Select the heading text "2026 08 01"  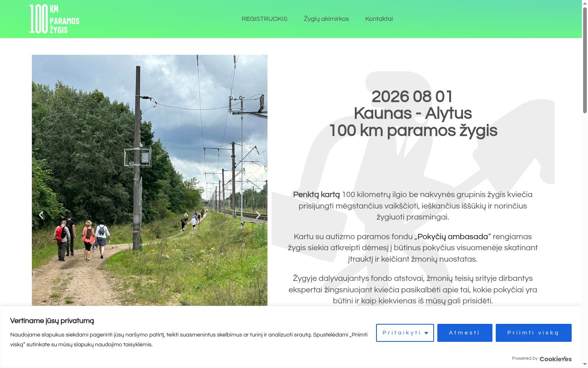point(412,97)
